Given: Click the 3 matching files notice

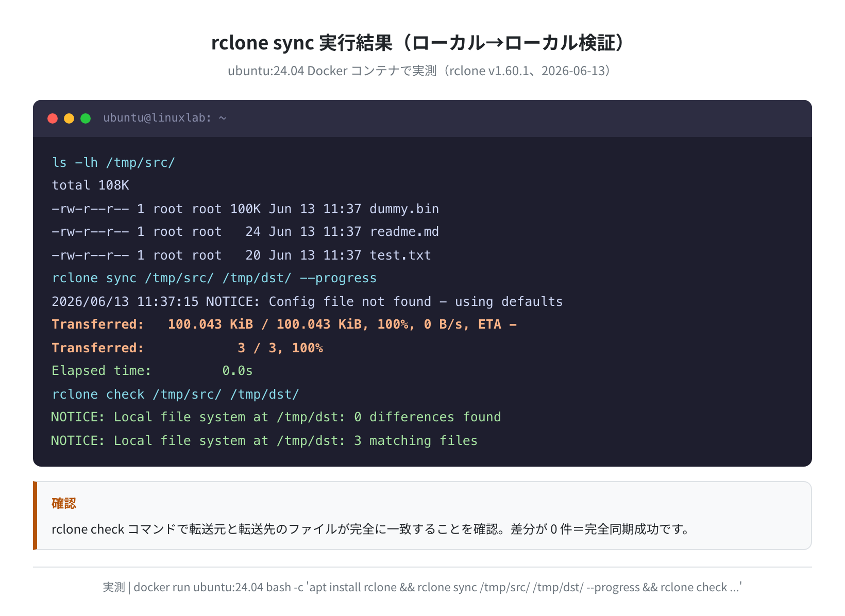Looking at the screenshot, I should (x=264, y=441).
